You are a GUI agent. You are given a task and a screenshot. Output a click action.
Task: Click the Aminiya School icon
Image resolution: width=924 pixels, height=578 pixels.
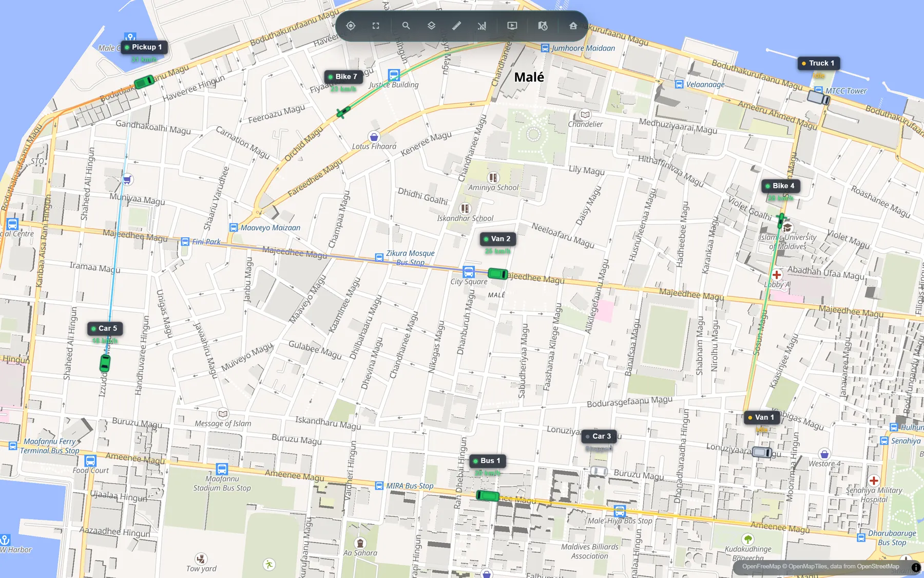pos(493,178)
